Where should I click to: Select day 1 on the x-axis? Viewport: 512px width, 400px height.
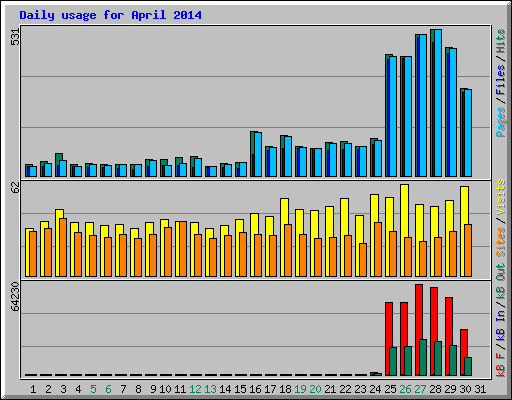click(33, 389)
